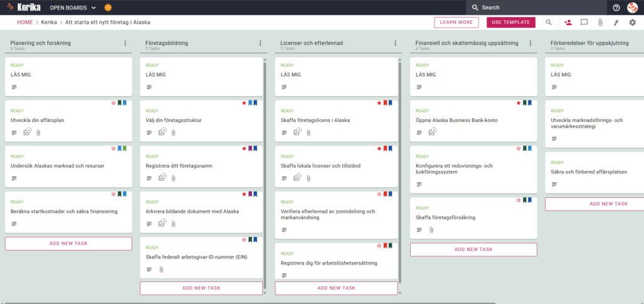
Task: Add new task in Företagsbildning column
Action: pyautogui.click(x=201, y=288)
